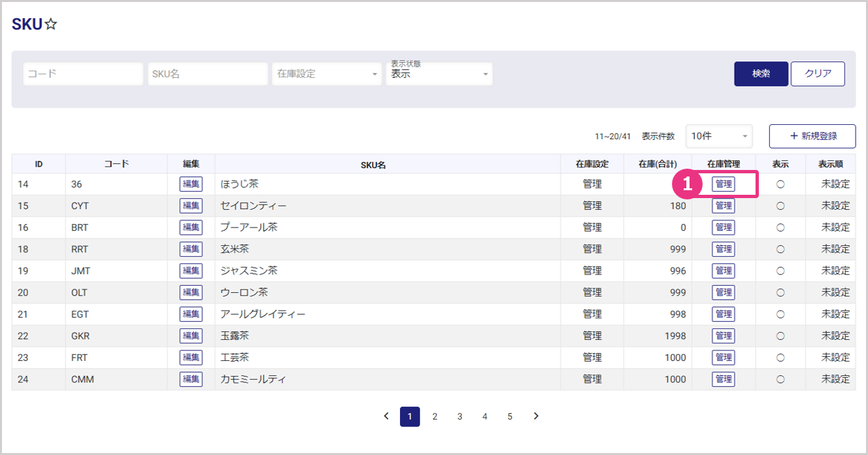Go to previous page with left chevron
Screen dimensions: 868x455
[386, 416]
